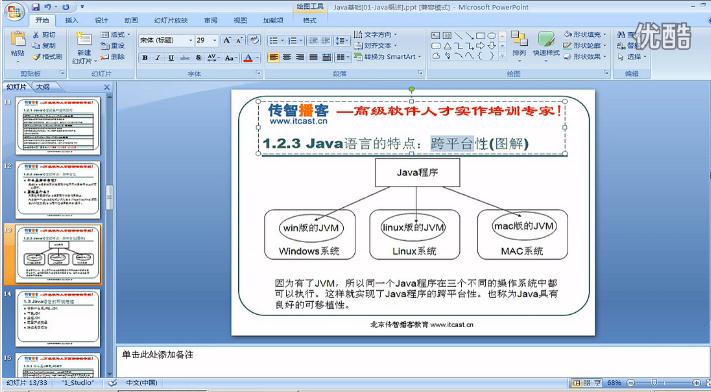The image size is (711, 392).
Task: Select the oval shape in gallery
Action: [x=492, y=35]
